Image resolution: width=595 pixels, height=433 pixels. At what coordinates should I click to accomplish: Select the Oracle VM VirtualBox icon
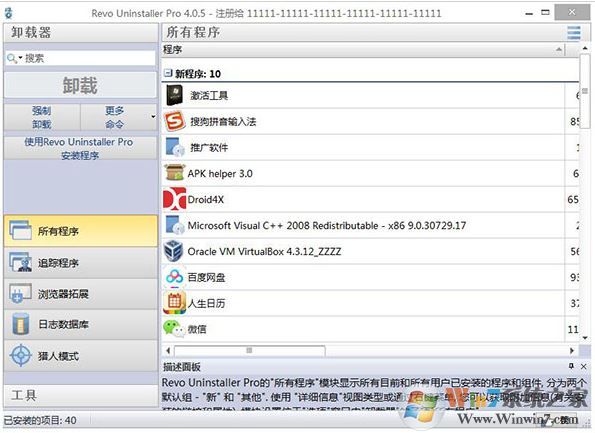pos(174,251)
